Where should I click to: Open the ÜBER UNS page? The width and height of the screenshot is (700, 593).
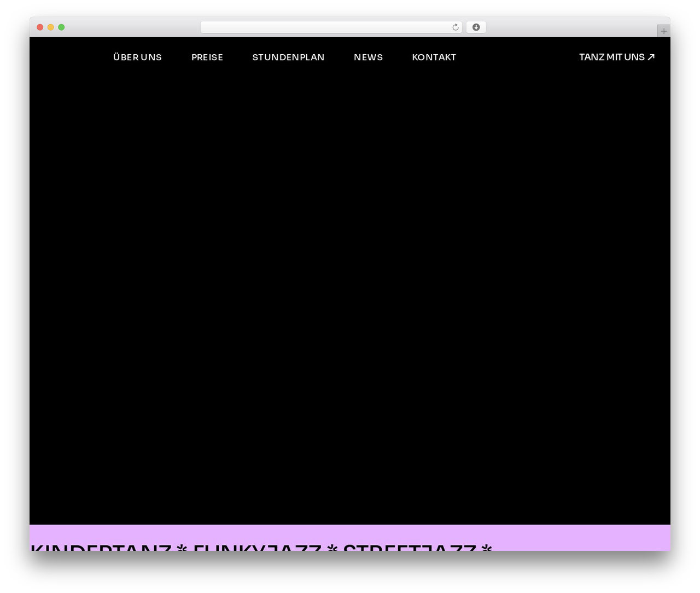137,57
